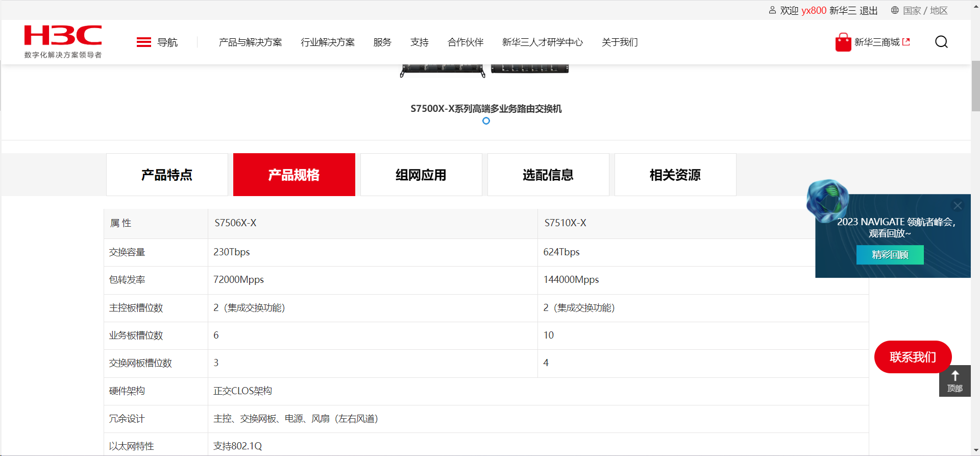Open the 支持 menu
The height and width of the screenshot is (456, 980).
pyautogui.click(x=420, y=42)
